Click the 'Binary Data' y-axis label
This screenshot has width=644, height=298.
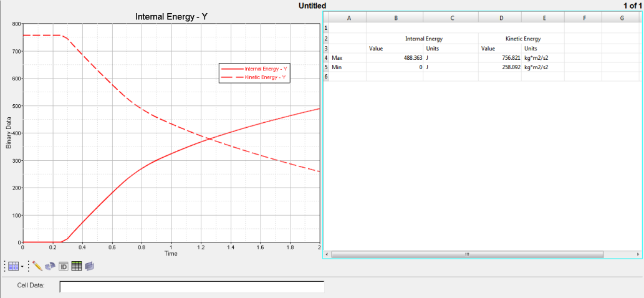(8, 133)
